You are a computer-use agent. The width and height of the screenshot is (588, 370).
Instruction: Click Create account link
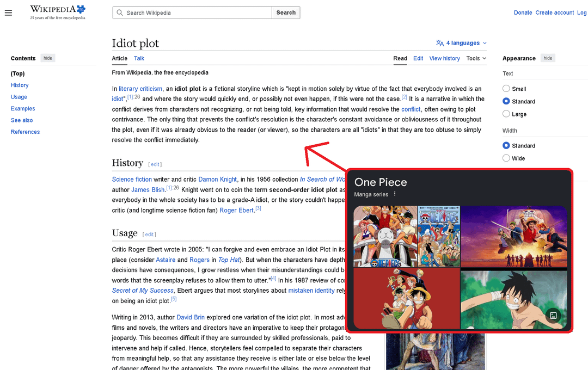point(554,13)
